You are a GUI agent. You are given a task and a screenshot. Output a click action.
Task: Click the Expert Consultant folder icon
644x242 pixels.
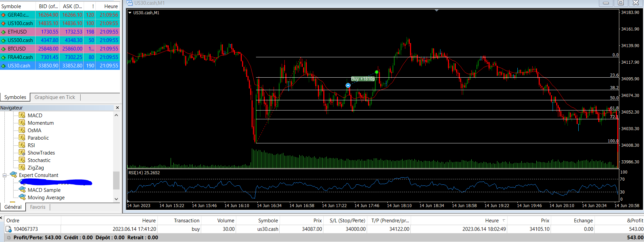[x=14, y=175]
